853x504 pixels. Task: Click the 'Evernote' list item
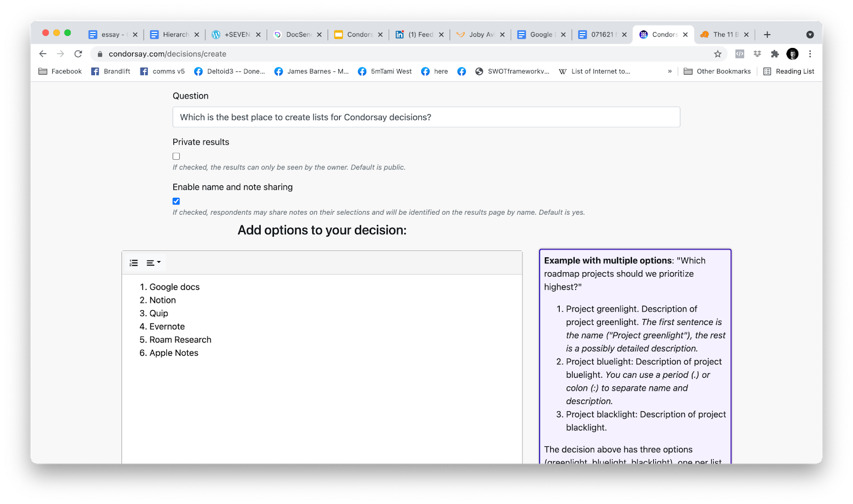pyautogui.click(x=167, y=327)
